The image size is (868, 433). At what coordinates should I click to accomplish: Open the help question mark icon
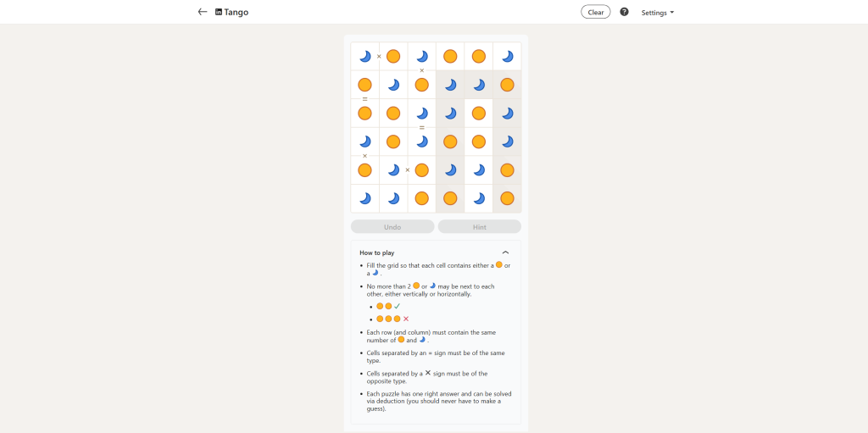click(624, 12)
